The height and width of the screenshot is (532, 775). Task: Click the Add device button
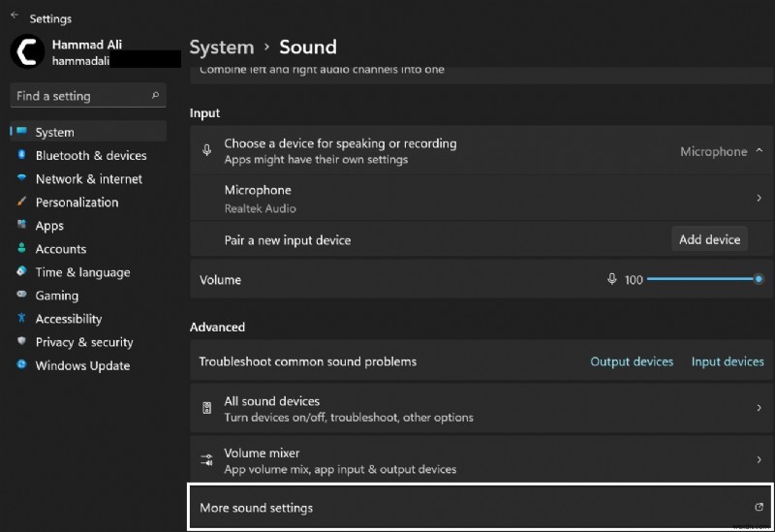(x=709, y=239)
